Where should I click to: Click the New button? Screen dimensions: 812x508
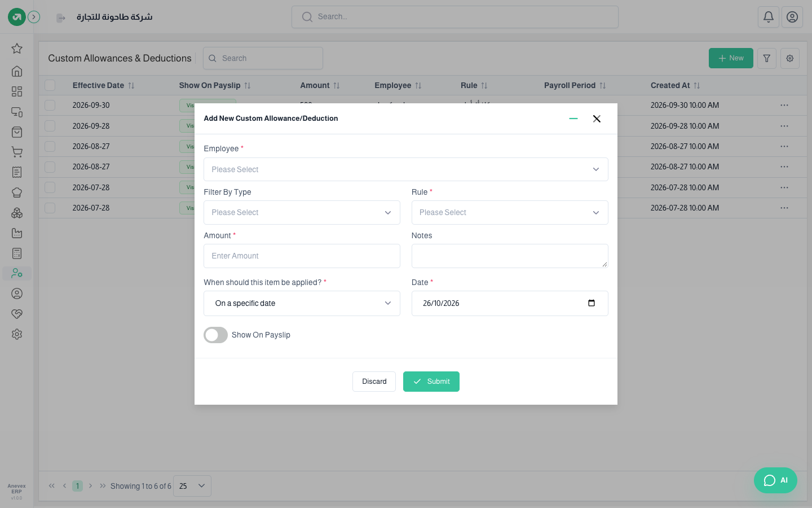[731, 58]
